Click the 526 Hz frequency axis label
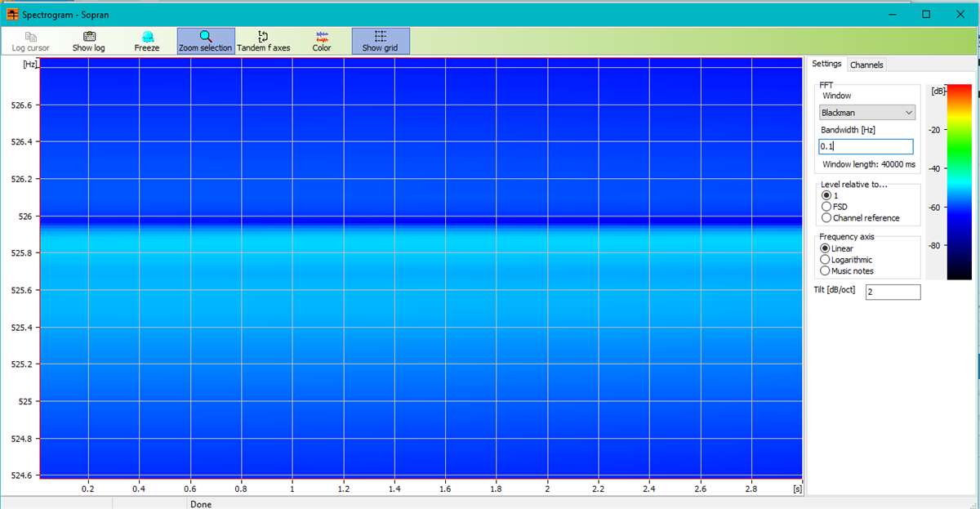This screenshot has width=980, height=509. point(24,217)
